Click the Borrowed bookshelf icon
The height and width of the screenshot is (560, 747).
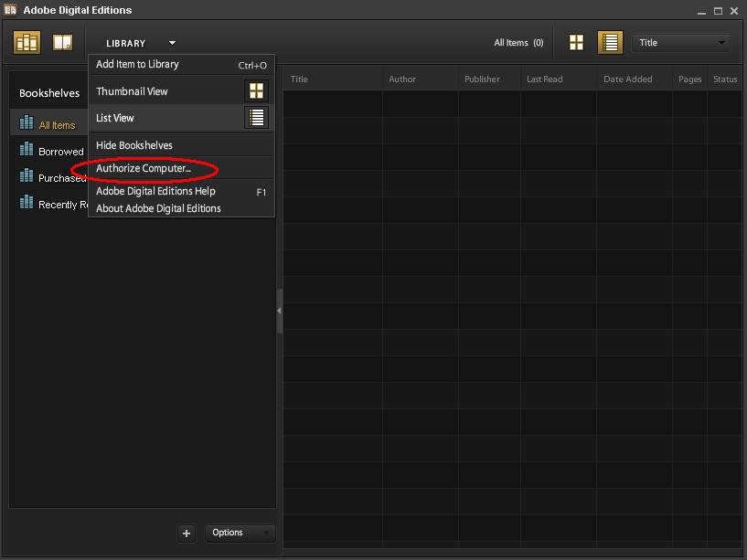pyautogui.click(x=27, y=150)
